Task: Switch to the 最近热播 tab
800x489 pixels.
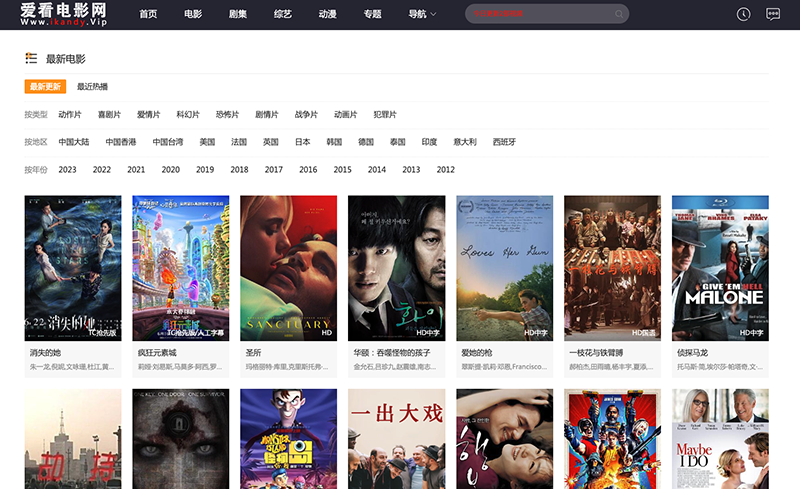Action: click(92, 86)
